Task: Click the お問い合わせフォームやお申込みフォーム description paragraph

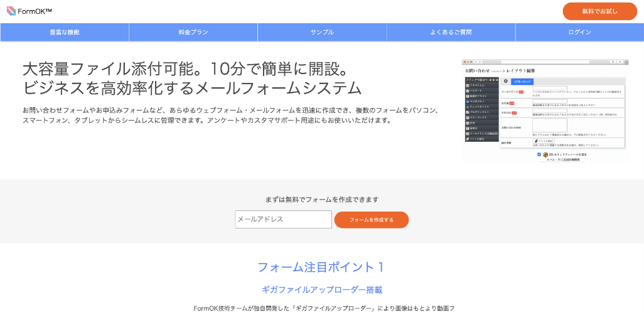Action: [232, 116]
